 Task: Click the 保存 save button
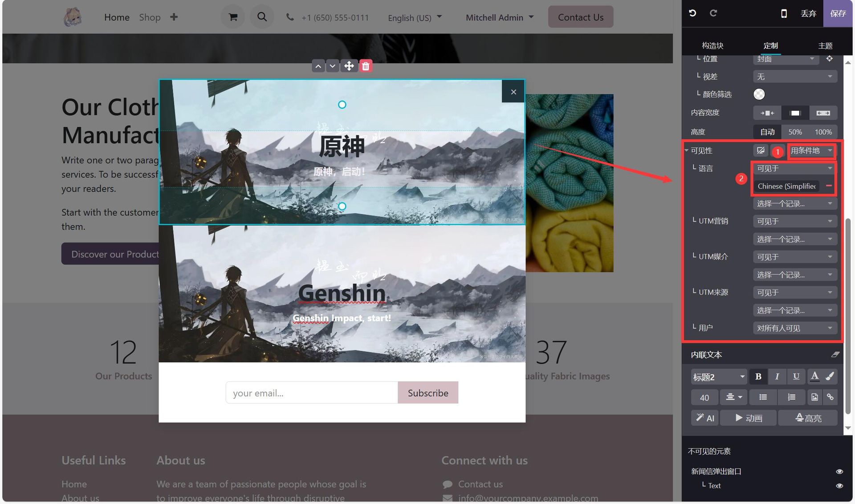pyautogui.click(x=838, y=13)
